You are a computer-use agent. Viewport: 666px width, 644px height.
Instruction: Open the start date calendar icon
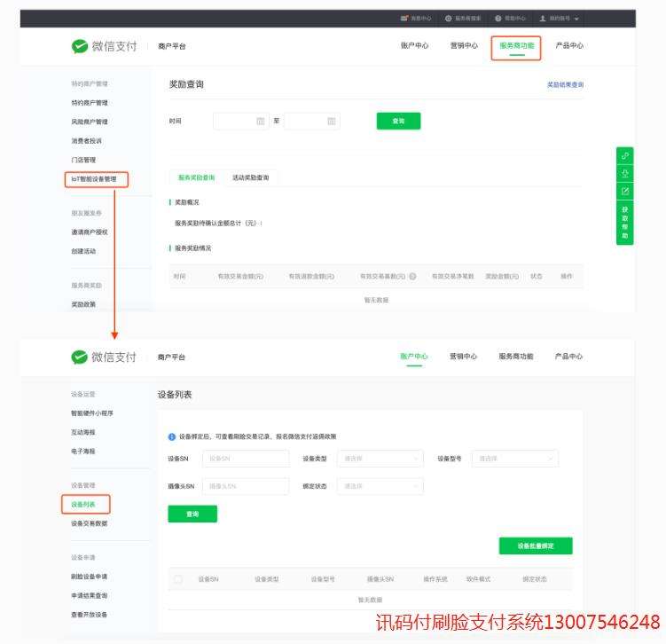click(x=261, y=121)
